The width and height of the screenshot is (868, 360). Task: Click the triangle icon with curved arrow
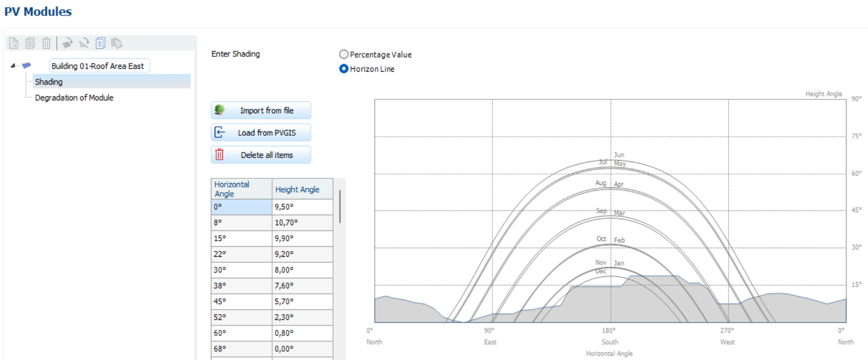click(x=84, y=43)
